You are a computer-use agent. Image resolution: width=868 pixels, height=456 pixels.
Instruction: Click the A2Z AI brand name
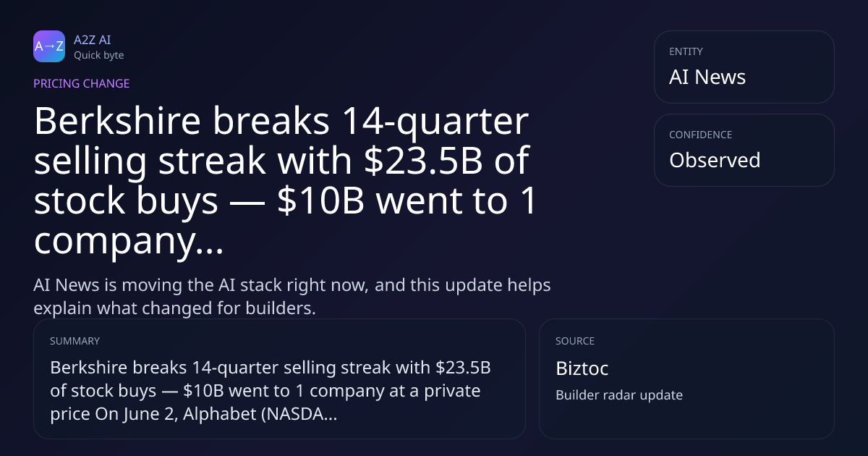click(x=92, y=40)
